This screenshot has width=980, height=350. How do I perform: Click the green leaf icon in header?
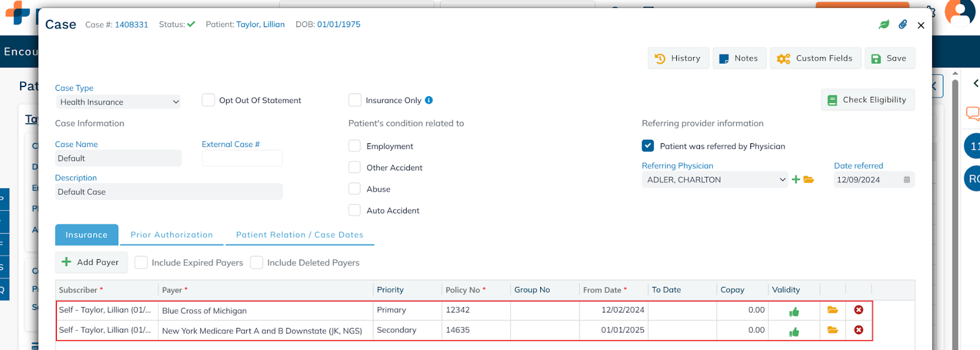click(884, 25)
